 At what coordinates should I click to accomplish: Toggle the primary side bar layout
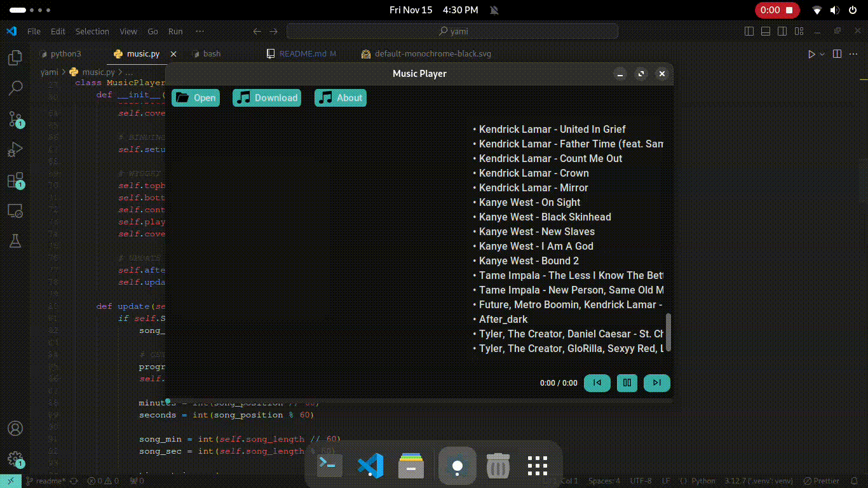point(749,31)
